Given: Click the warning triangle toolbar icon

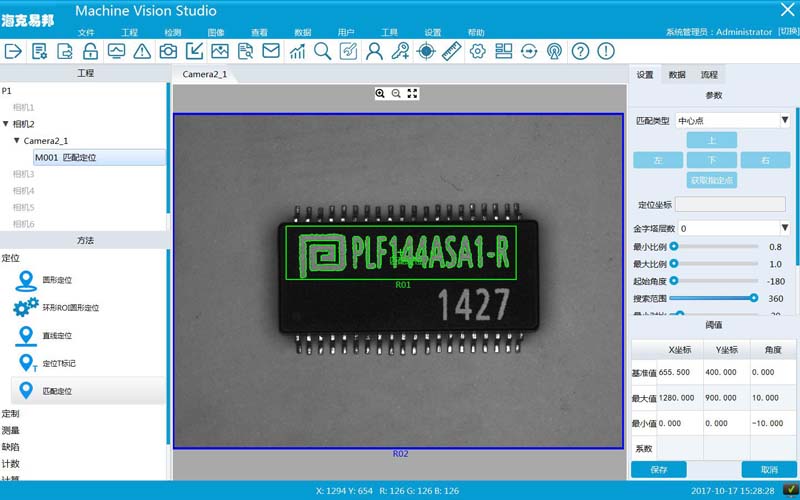Looking at the screenshot, I should (143, 51).
